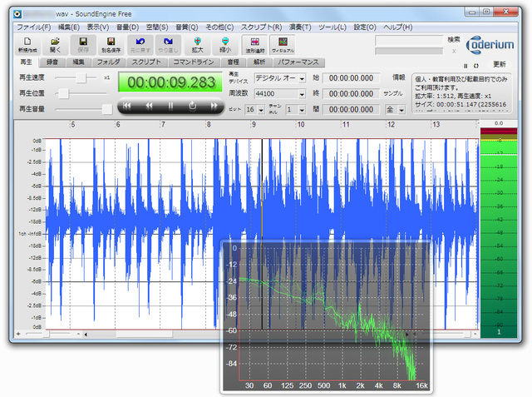The width and height of the screenshot is (532, 397).
Task: Click the X icon below 検索
Action: point(454,52)
